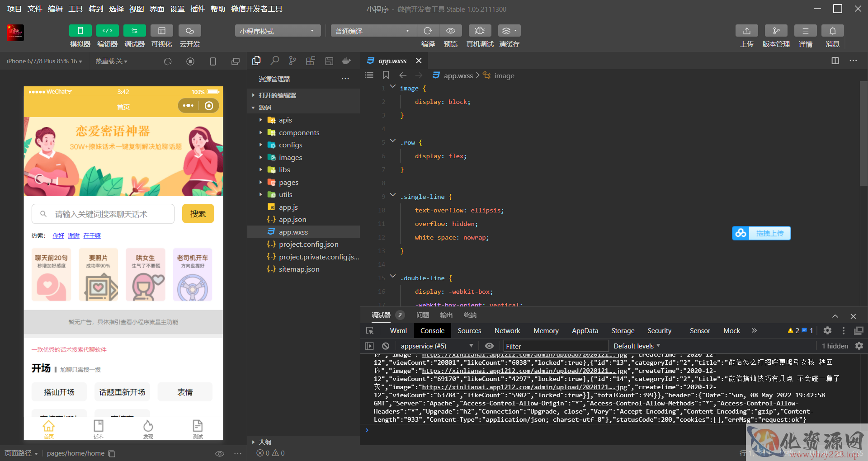Clear the console output
The height and width of the screenshot is (461, 868).
[386, 346]
